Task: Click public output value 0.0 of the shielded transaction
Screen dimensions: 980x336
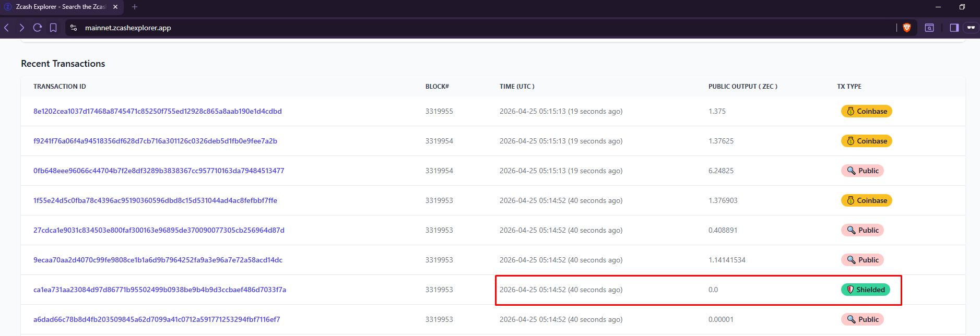Action: pos(713,290)
